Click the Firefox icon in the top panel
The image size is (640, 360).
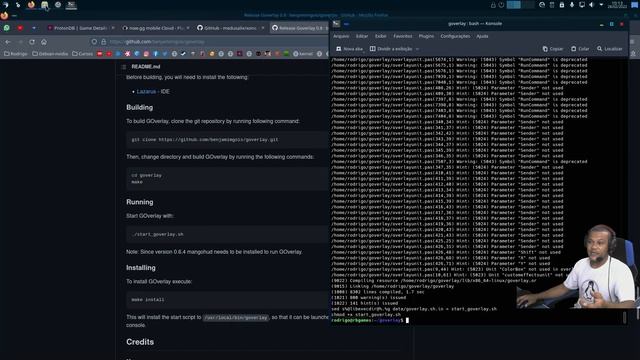point(31,5)
